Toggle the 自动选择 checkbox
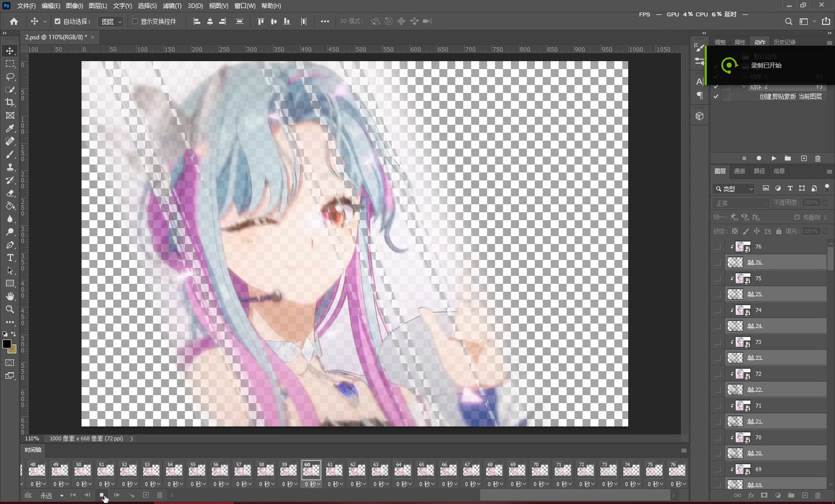This screenshot has width=835, height=504. 58,21
